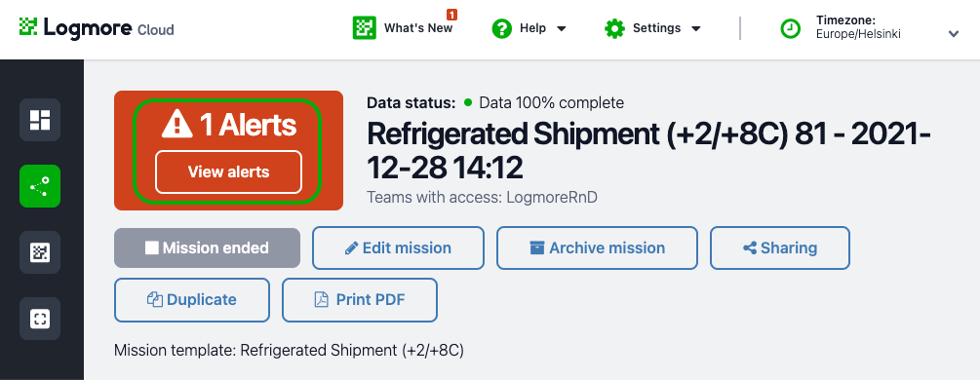Open the Settings menu label
Screen dimensions: 980x380
click(x=657, y=28)
